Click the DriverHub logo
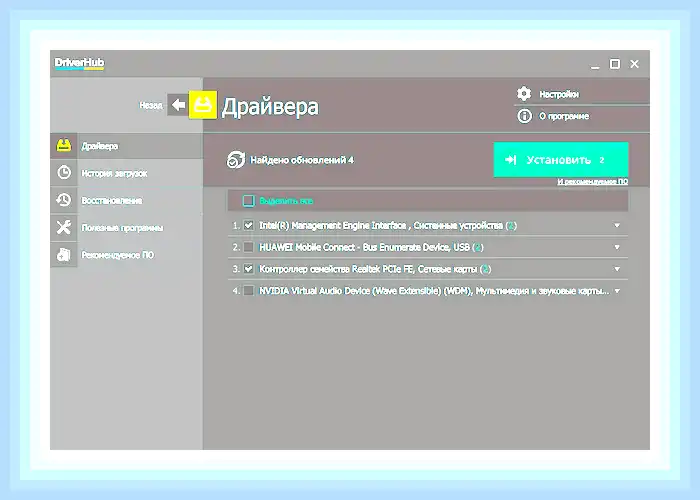 (x=79, y=63)
